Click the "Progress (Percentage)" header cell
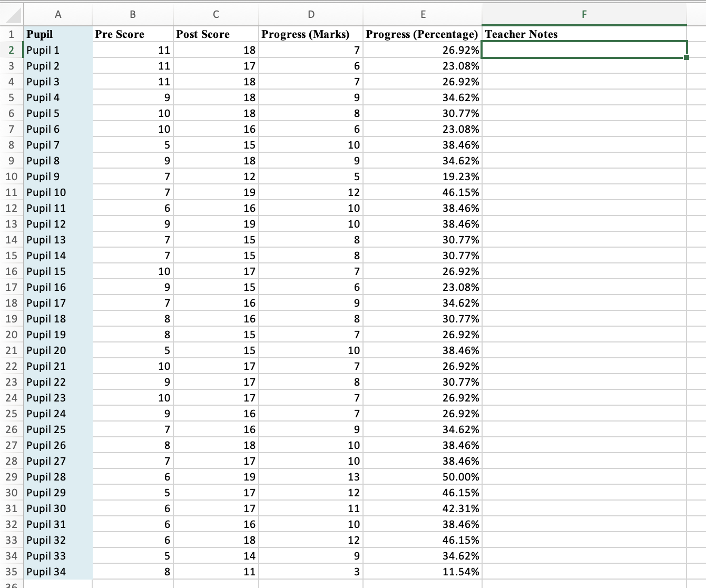The width and height of the screenshot is (706, 588). [x=422, y=34]
